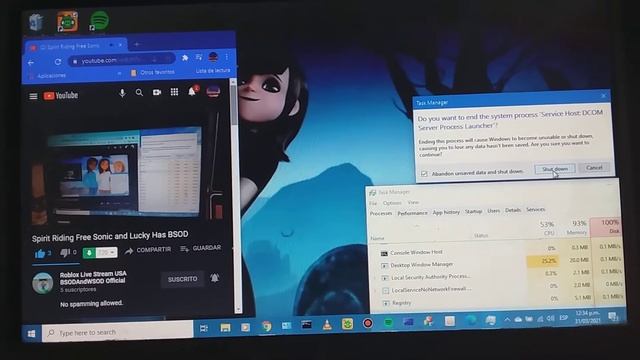Open File Explorer in the taskbar

coord(225,327)
